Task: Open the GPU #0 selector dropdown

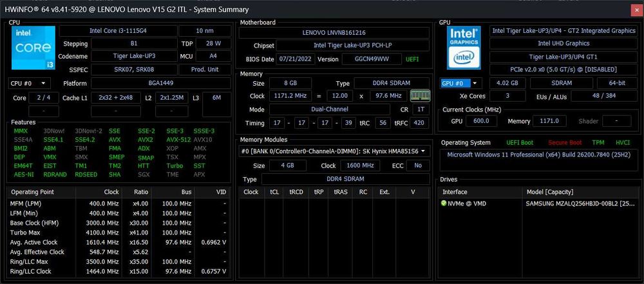Action: click(461, 84)
